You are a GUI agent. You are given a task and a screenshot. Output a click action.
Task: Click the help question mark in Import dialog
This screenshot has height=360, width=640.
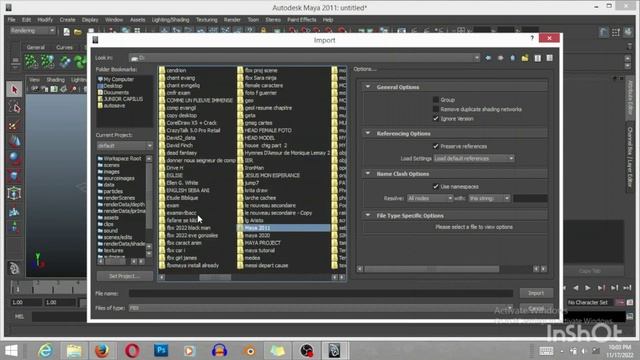click(532, 38)
